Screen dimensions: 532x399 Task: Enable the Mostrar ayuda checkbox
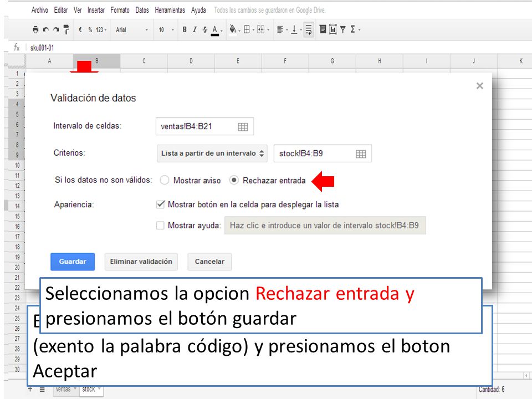160,226
